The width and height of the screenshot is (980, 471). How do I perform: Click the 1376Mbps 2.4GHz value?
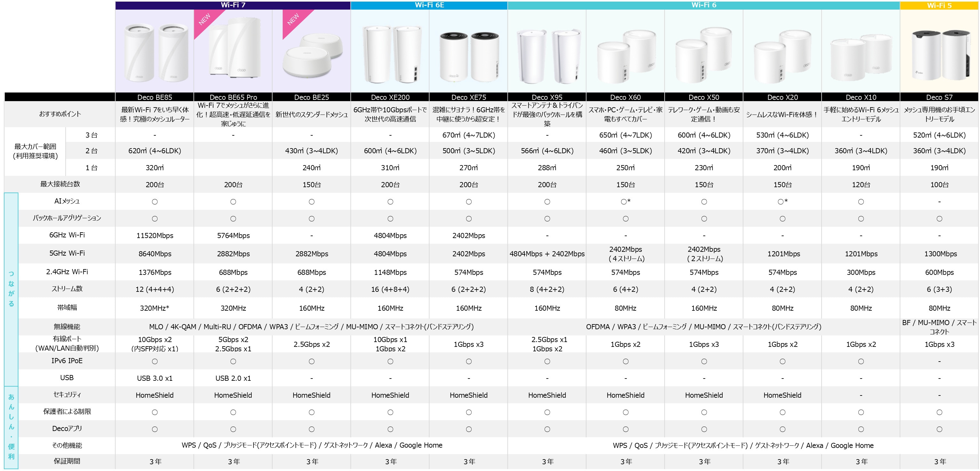coord(154,273)
